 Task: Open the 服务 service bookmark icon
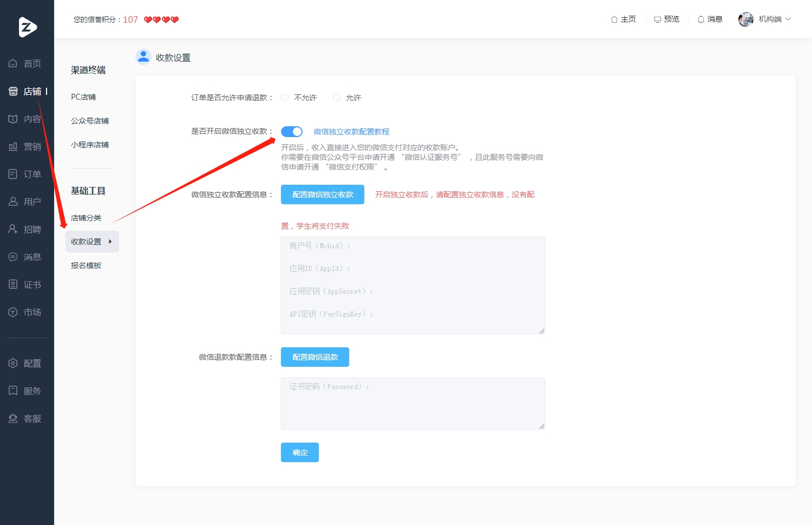click(x=13, y=391)
